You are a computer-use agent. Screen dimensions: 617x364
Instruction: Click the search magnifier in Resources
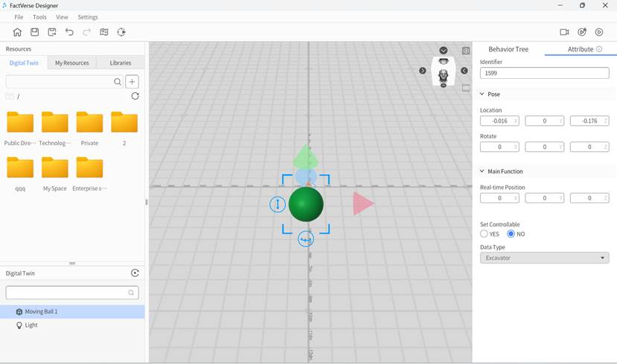(x=118, y=82)
